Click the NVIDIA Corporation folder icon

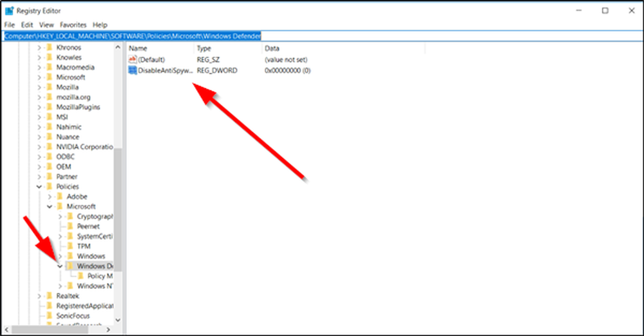(x=50, y=146)
